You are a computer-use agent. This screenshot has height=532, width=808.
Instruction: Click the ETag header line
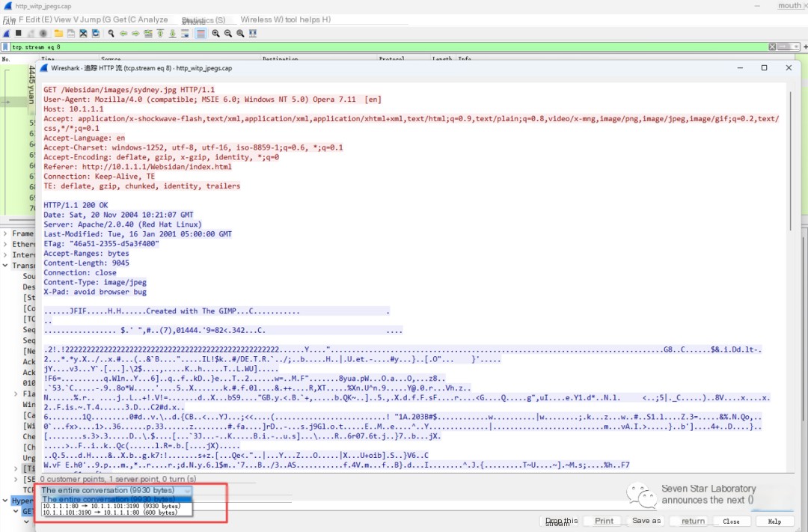[x=102, y=244]
